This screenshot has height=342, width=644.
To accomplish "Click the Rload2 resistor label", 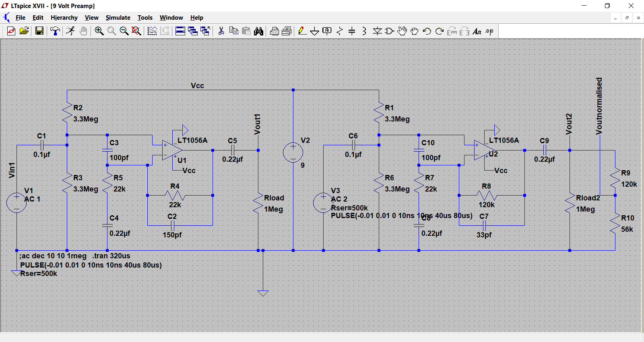I will [588, 198].
